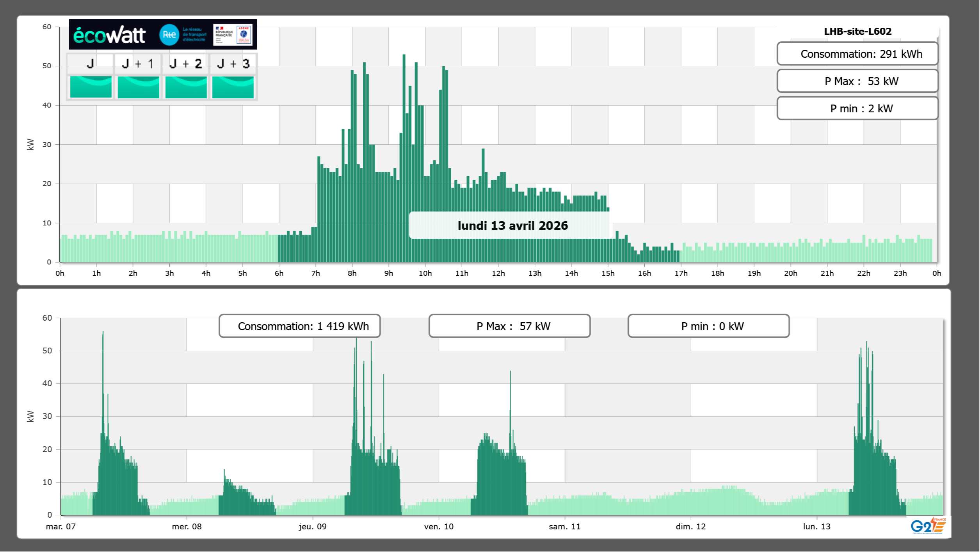
Task: Click the 'lundi 13 avril 2026' date label
Action: [x=512, y=225]
